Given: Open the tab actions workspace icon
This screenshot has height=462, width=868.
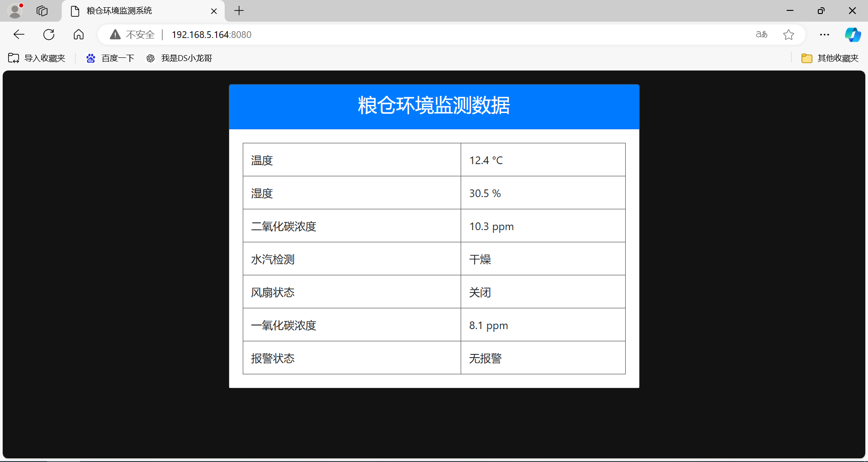Looking at the screenshot, I should click(42, 11).
